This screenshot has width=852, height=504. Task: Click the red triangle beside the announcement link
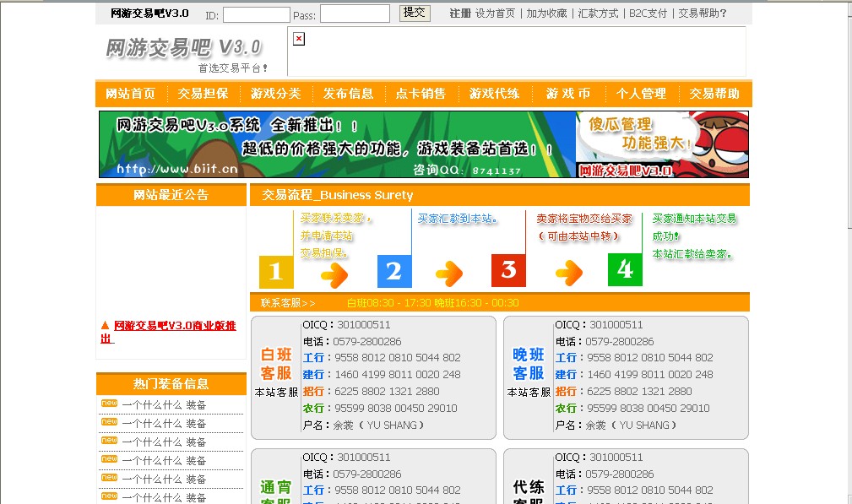tap(105, 325)
